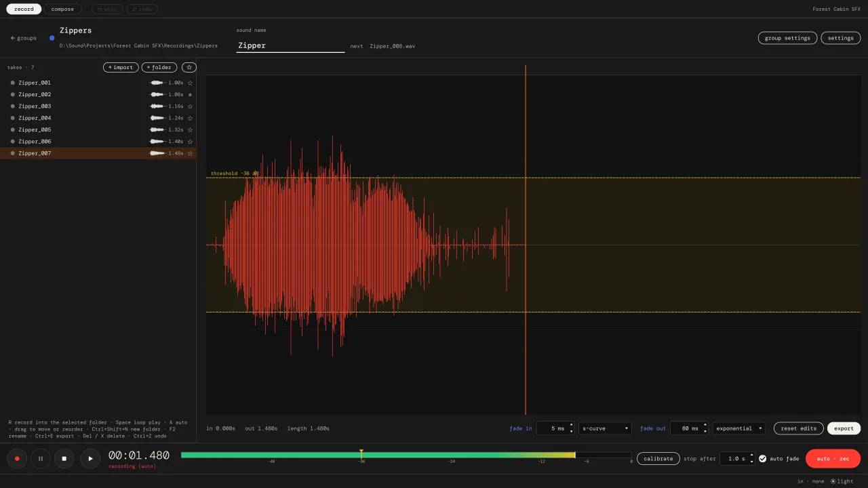Increase fade out milliseconds stepper

click(x=705, y=425)
